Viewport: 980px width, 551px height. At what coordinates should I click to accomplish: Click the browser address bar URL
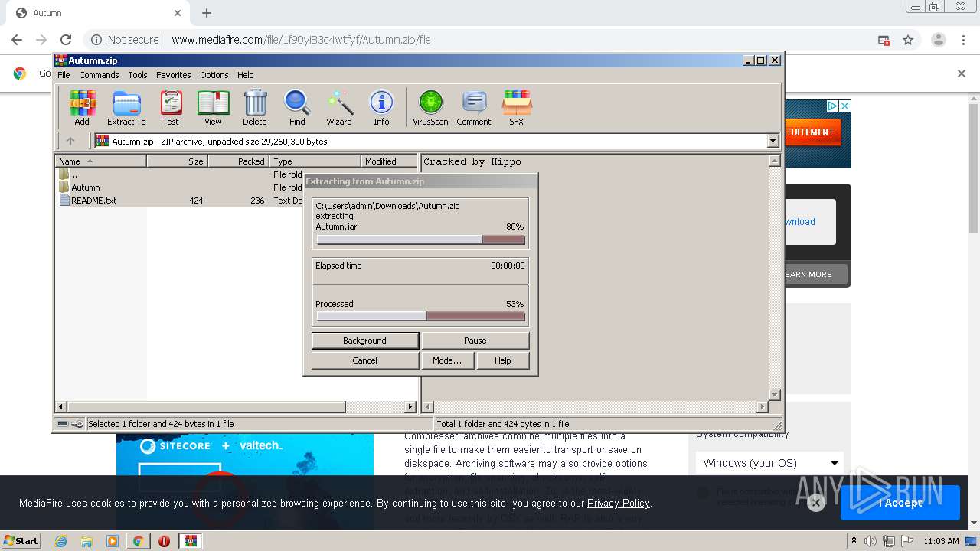301,40
